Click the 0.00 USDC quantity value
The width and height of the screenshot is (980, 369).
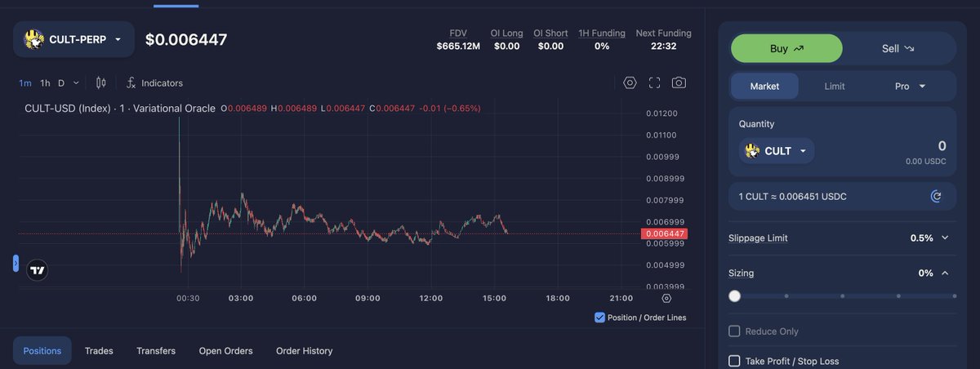[x=926, y=162]
